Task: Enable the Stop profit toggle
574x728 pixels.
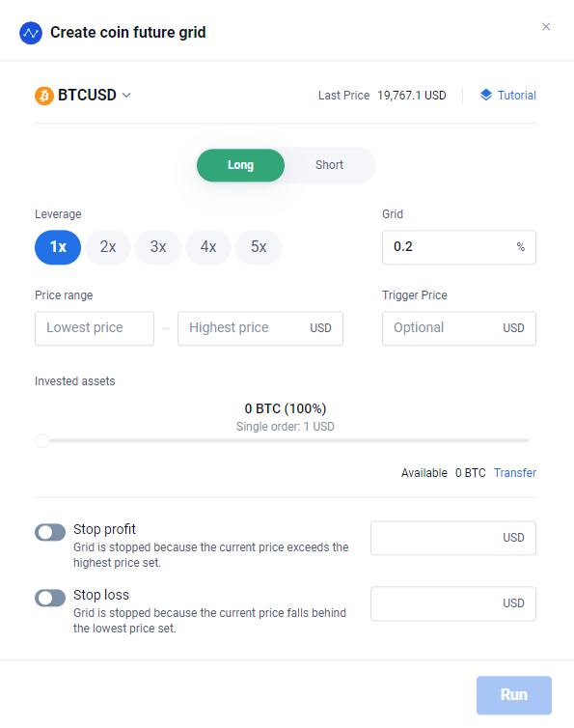Action: pos(50,533)
